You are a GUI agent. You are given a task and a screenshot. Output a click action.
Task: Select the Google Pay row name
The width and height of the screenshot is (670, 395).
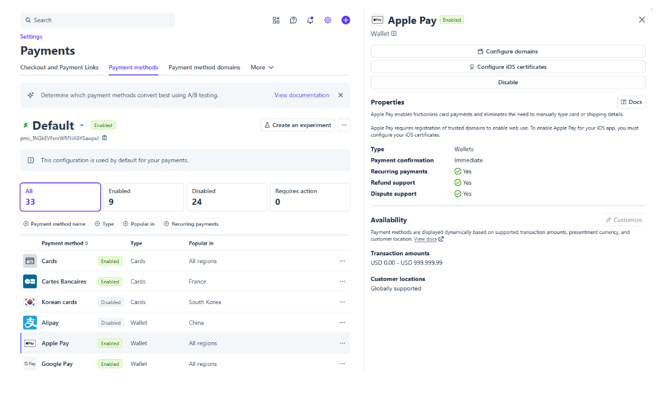[57, 364]
